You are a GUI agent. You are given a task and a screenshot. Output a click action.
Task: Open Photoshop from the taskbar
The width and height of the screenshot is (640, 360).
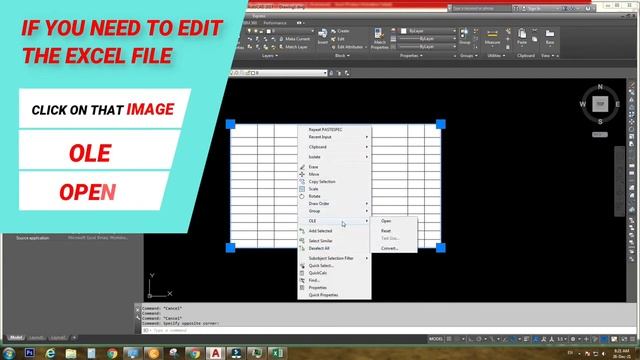pyautogui.click(x=29, y=353)
